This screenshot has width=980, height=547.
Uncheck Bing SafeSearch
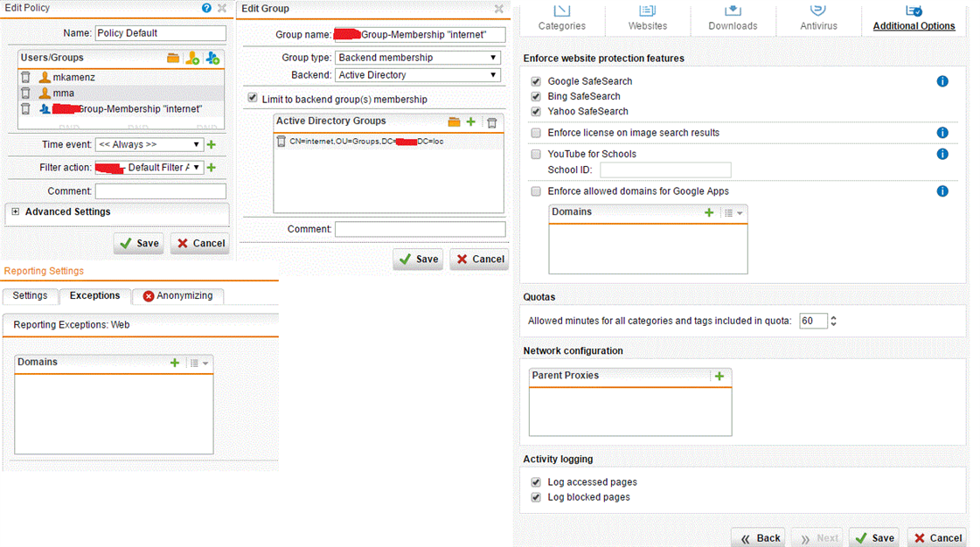coord(536,97)
